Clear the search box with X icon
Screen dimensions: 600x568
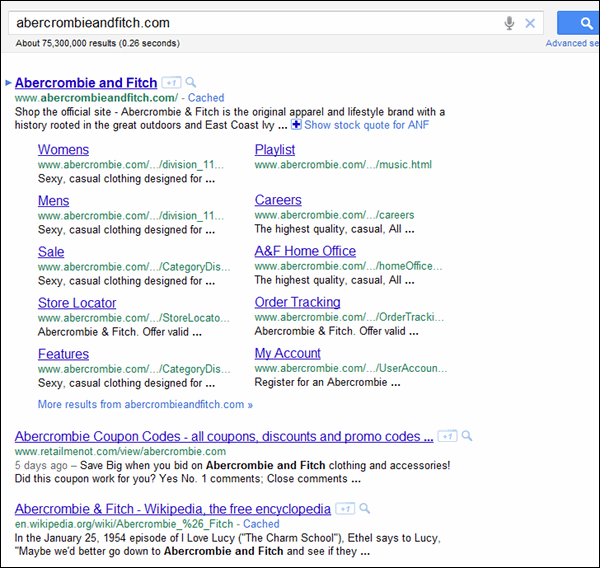click(x=530, y=23)
